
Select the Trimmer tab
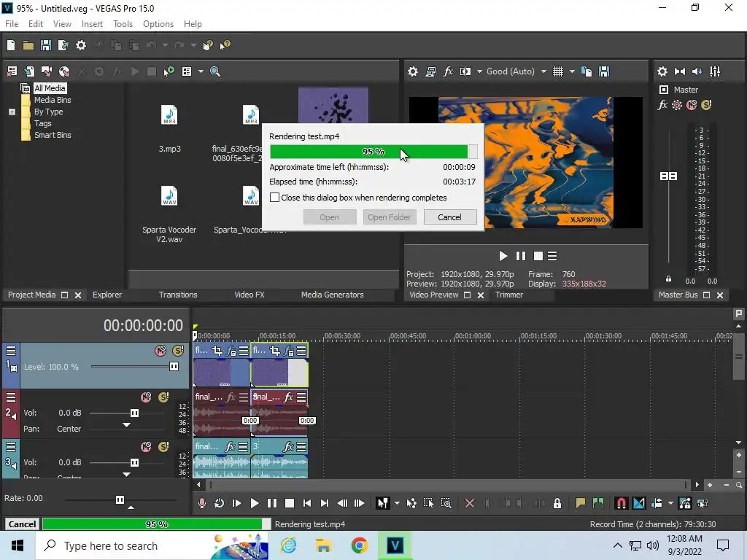[508, 295]
